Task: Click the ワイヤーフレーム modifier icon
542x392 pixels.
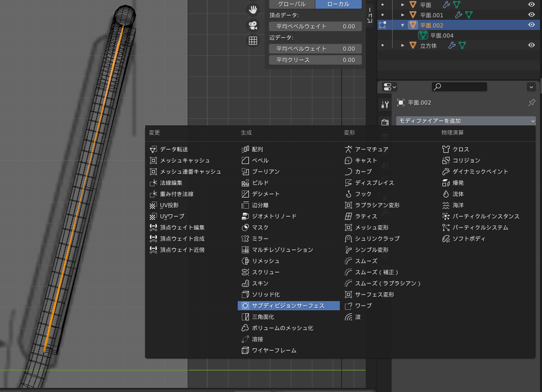Action: click(x=245, y=350)
